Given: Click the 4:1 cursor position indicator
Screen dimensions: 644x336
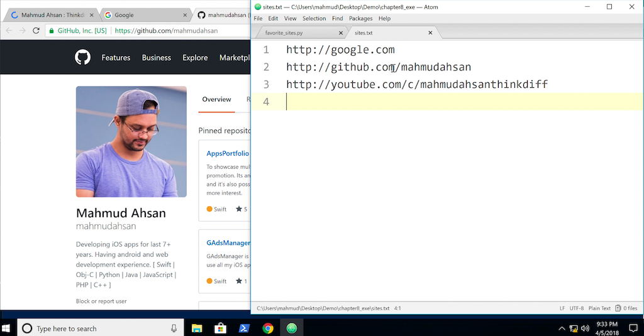Looking at the screenshot, I should [x=397, y=308].
